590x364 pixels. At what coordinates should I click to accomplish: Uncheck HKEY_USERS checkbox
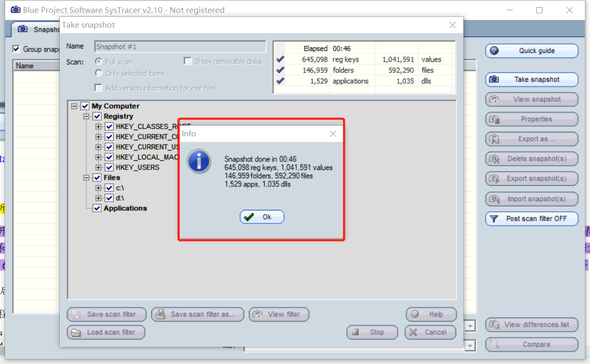click(109, 167)
